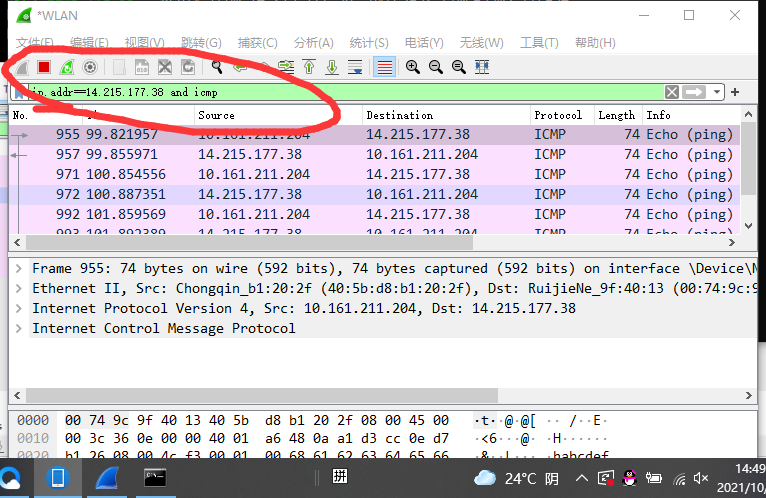Click Go to specified packet icon
Viewport: 766px width, 498px height.
coord(286,67)
